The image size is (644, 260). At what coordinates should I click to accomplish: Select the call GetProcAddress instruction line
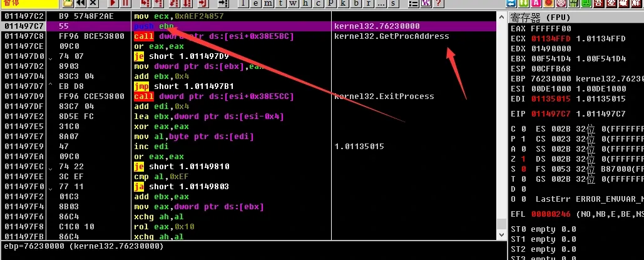pos(248,36)
